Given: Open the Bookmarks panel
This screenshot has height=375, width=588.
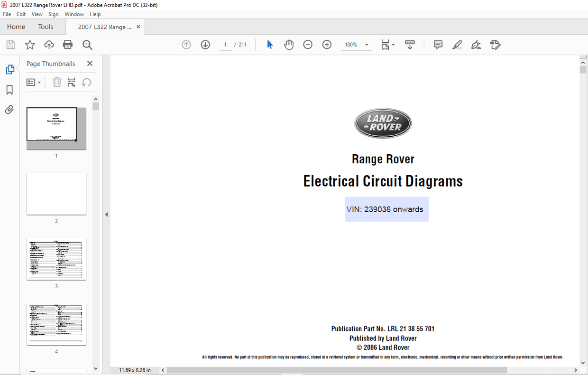Looking at the screenshot, I should pyautogui.click(x=9, y=90).
